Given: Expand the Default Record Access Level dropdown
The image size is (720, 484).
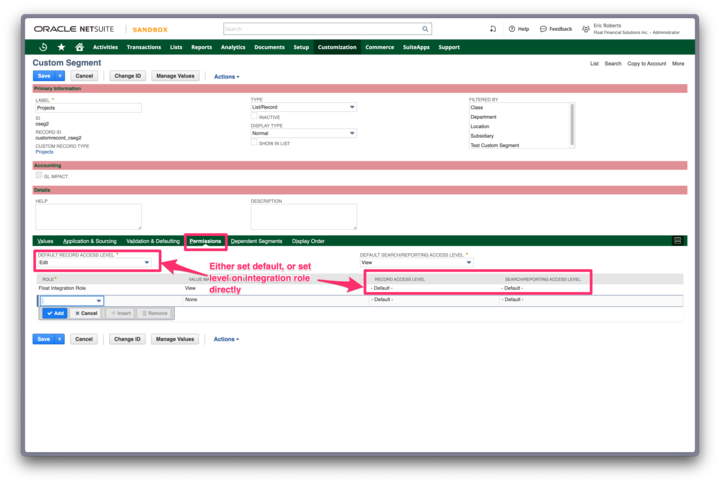Looking at the screenshot, I should [x=94, y=263].
